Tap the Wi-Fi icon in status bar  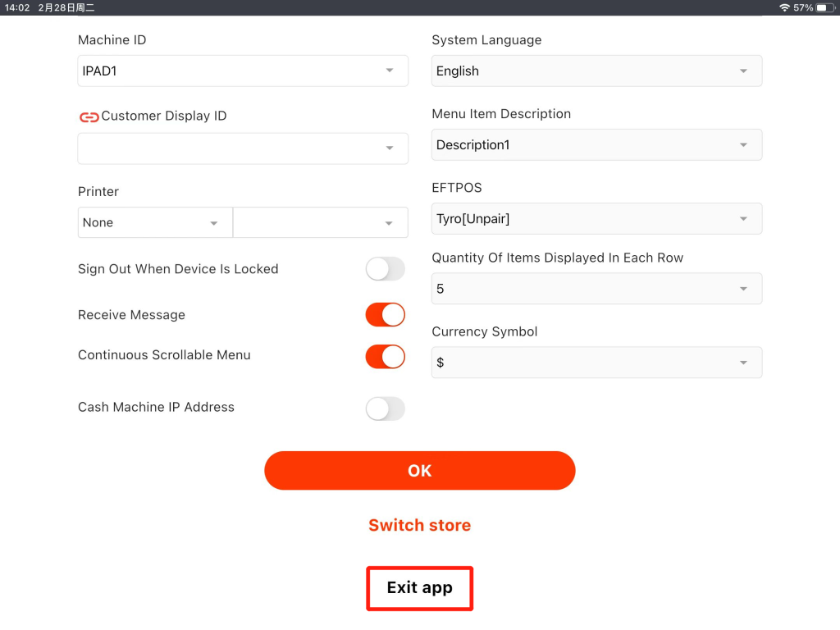(784, 7)
